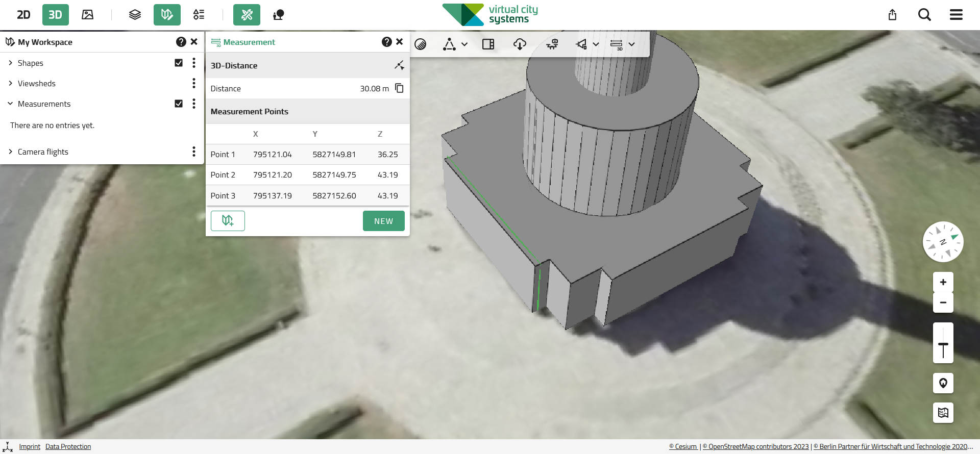Open measurement tool dropdown arrow
Viewport: 980px width, 454px height.
(631, 44)
